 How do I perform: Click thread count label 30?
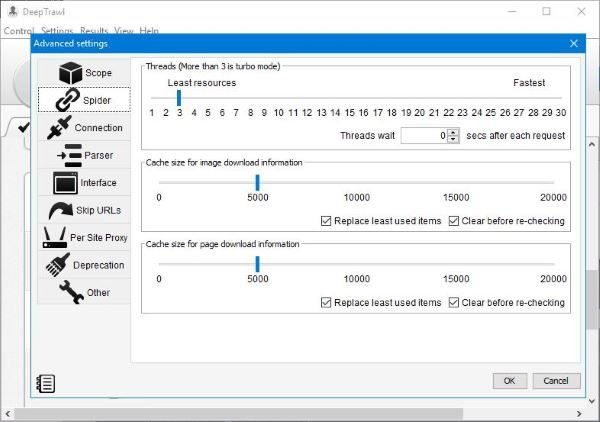pos(561,112)
